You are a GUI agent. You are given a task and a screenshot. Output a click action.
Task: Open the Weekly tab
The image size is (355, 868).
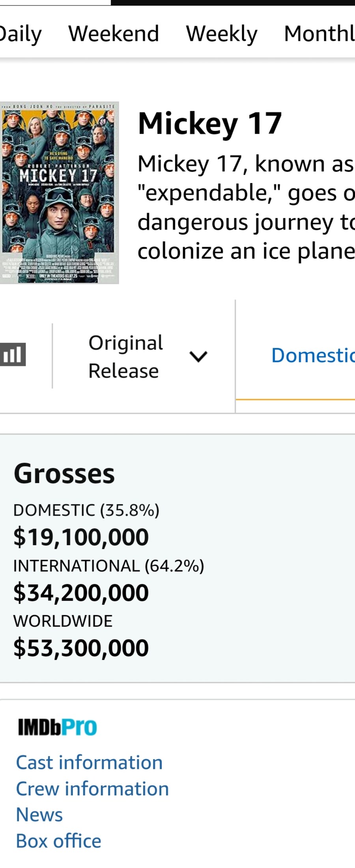pyautogui.click(x=221, y=34)
